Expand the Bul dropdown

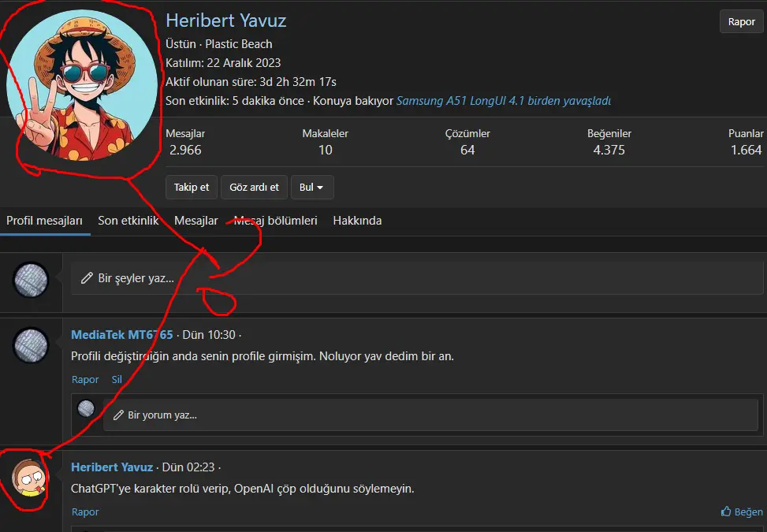312,188
